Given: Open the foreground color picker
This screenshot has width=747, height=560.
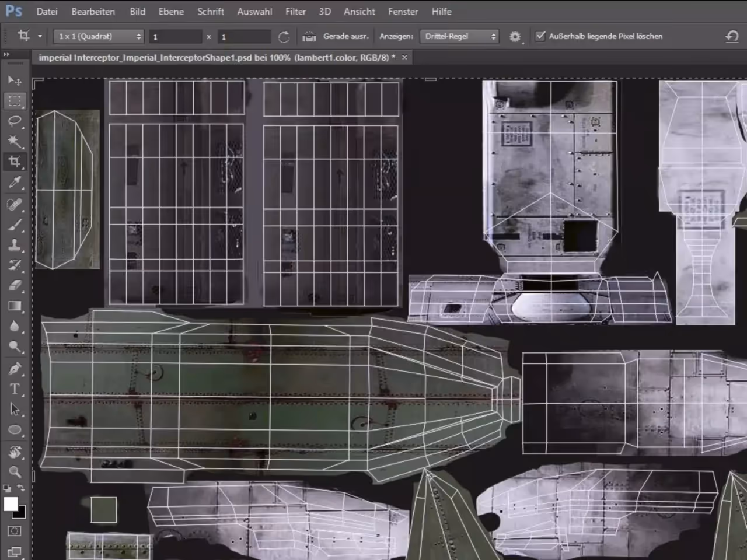Looking at the screenshot, I should 10,504.
